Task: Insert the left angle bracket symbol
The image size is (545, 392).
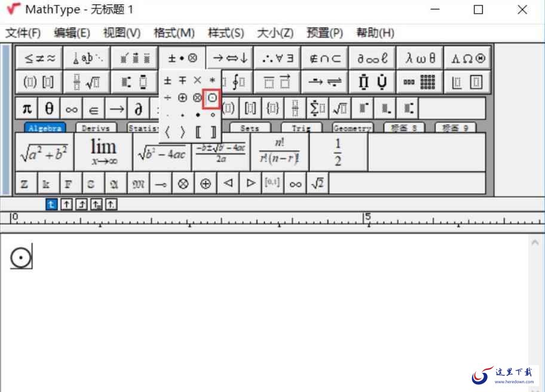Action: tap(167, 133)
